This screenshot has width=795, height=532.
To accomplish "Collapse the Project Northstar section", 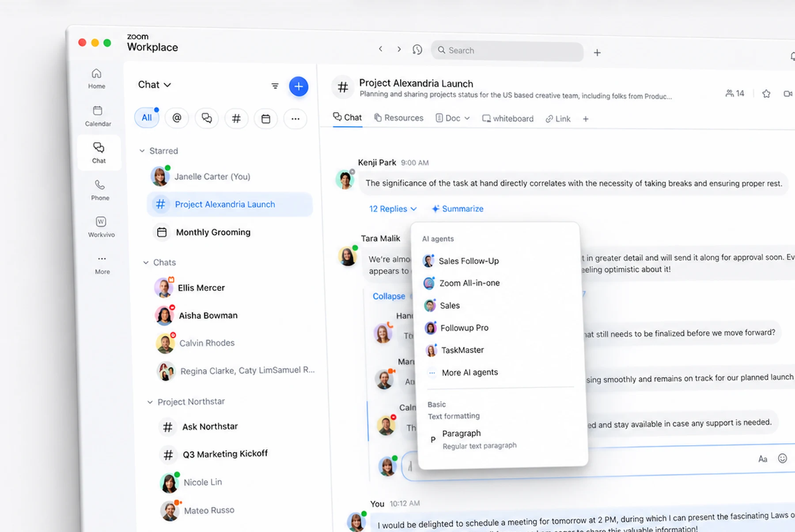I will click(150, 402).
